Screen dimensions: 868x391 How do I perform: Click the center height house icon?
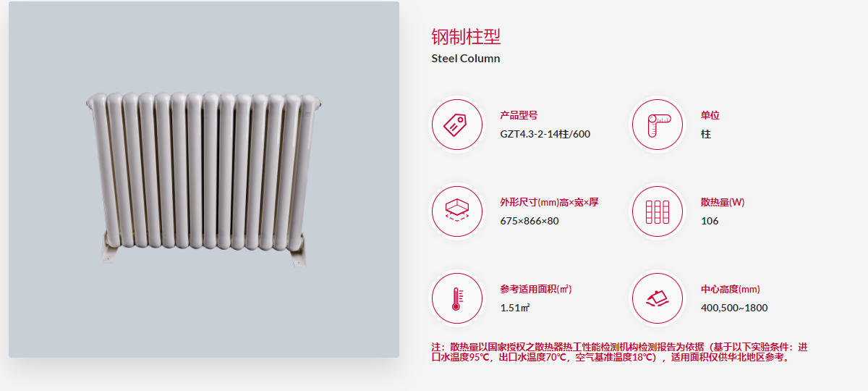click(658, 298)
